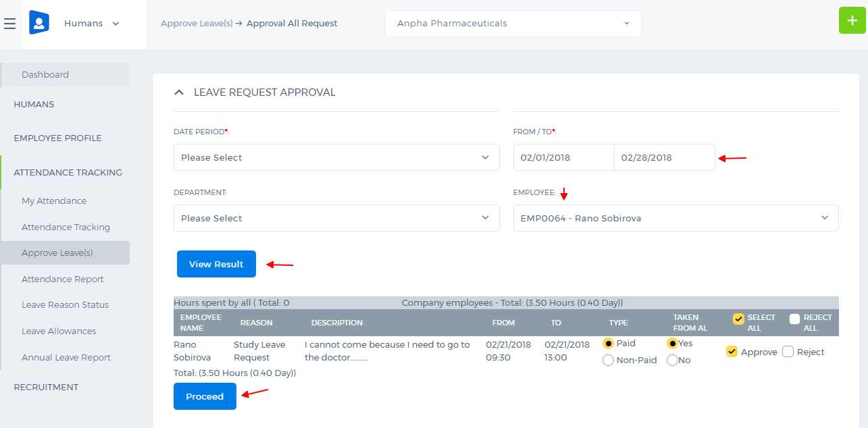Expand the RECRUITMENT sidebar section

click(x=46, y=387)
